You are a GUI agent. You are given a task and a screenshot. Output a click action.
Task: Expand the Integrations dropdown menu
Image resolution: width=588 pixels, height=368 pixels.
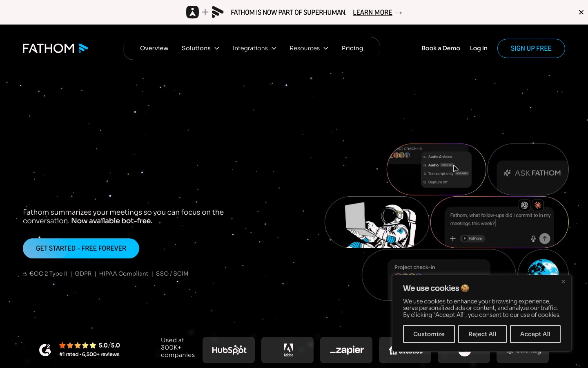point(254,48)
